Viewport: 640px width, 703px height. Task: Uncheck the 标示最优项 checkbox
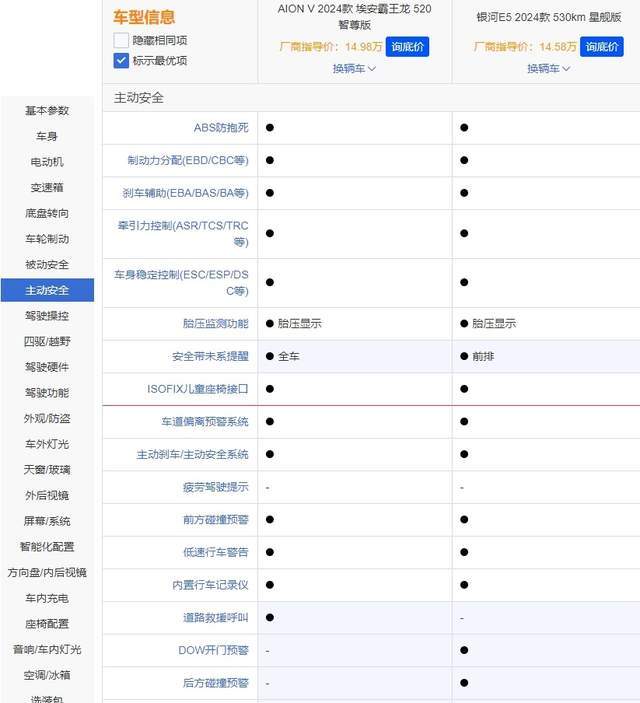[x=121, y=61]
